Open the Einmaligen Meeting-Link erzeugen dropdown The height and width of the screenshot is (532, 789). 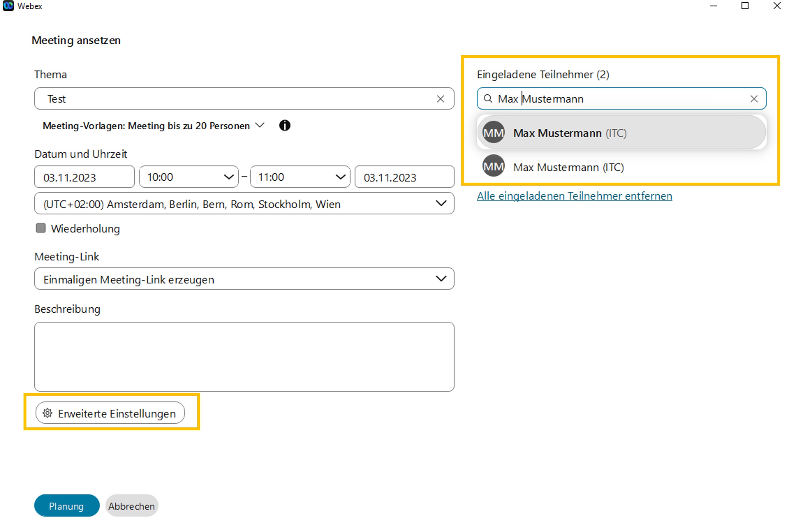[440, 279]
